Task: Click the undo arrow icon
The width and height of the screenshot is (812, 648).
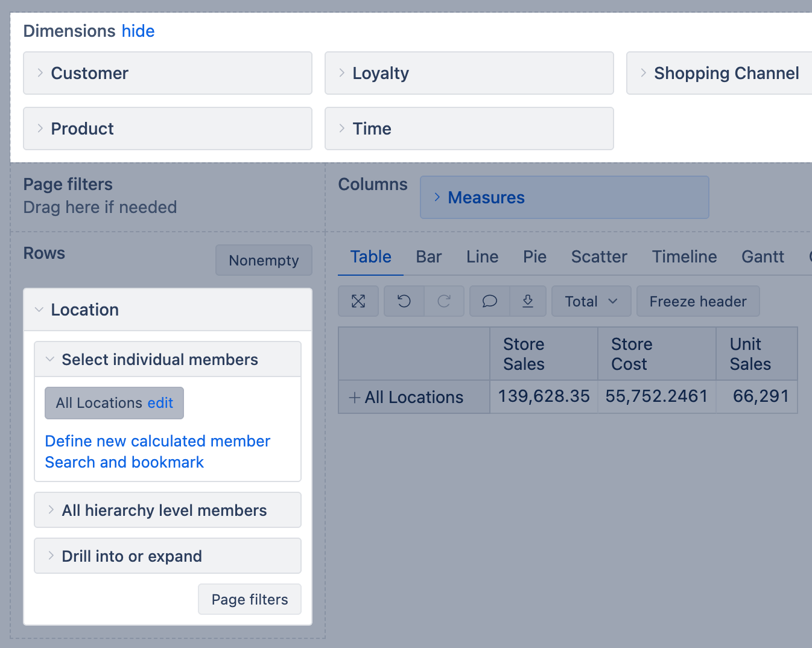Action: [404, 301]
